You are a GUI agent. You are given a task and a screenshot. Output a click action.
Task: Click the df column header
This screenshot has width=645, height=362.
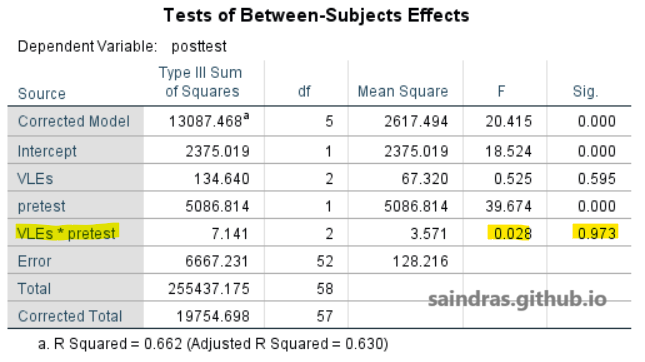(x=304, y=91)
